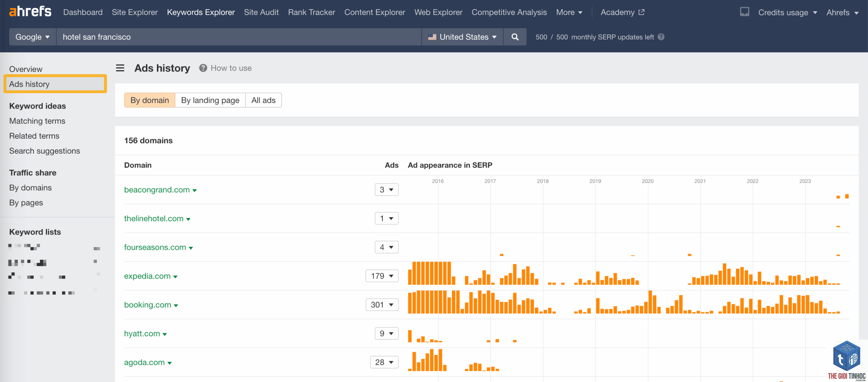Go to Site Explorer
This screenshot has width=868, height=382.
point(135,12)
